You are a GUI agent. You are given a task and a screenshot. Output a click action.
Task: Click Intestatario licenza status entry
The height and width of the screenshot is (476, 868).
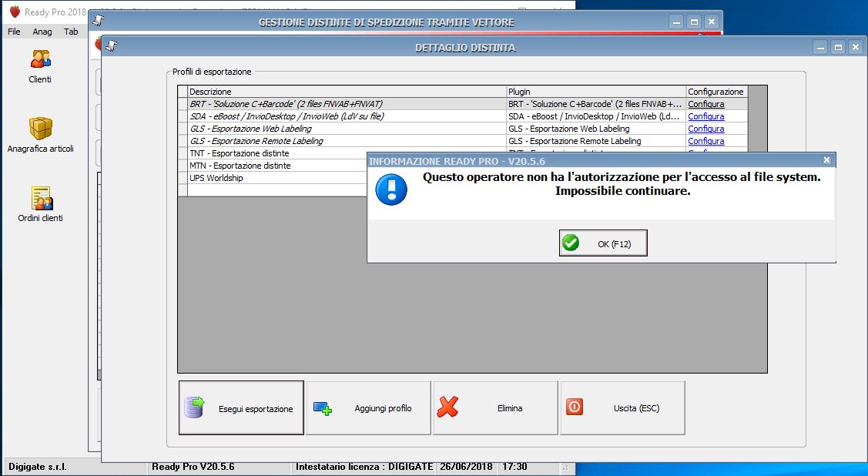point(364,467)
